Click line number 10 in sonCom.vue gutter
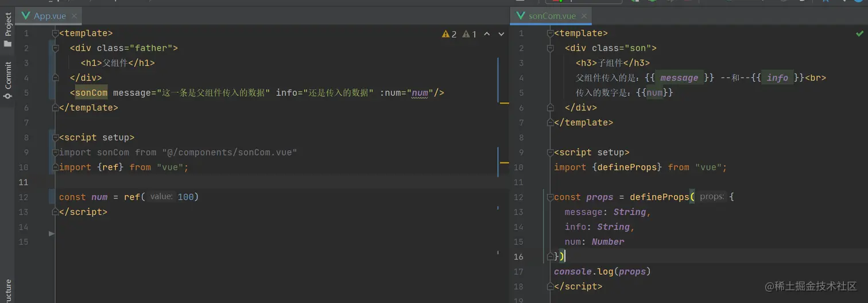The height and width of the screenshot is (303, 868). (518, 168)
